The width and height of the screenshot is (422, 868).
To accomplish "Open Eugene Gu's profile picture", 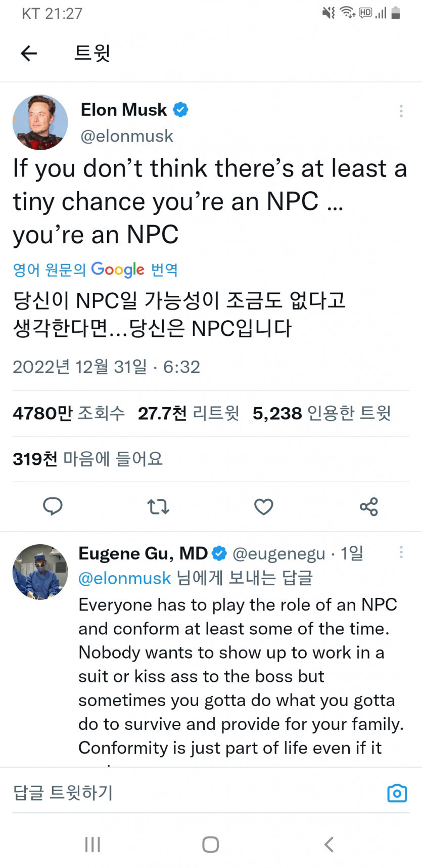I will tap(40, 572).
